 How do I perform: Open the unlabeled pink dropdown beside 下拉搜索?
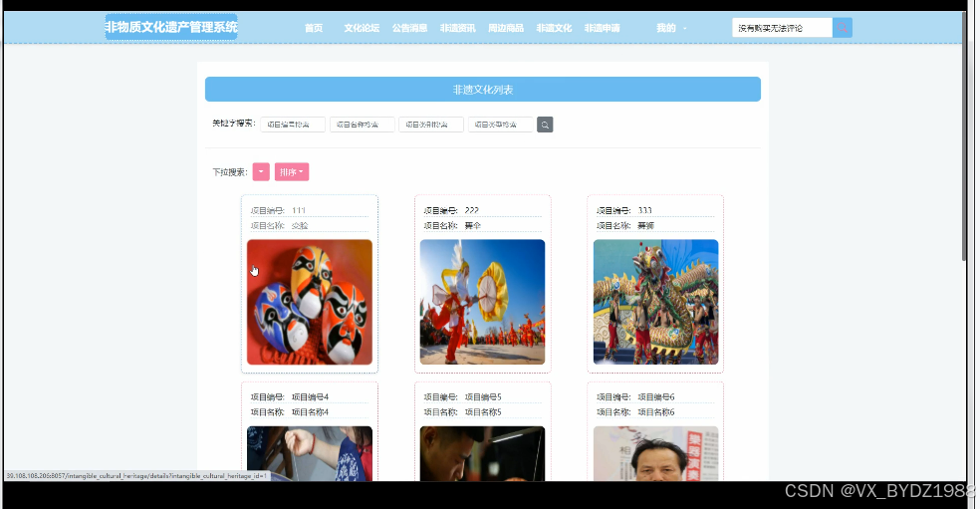click(x=261, y=172)
